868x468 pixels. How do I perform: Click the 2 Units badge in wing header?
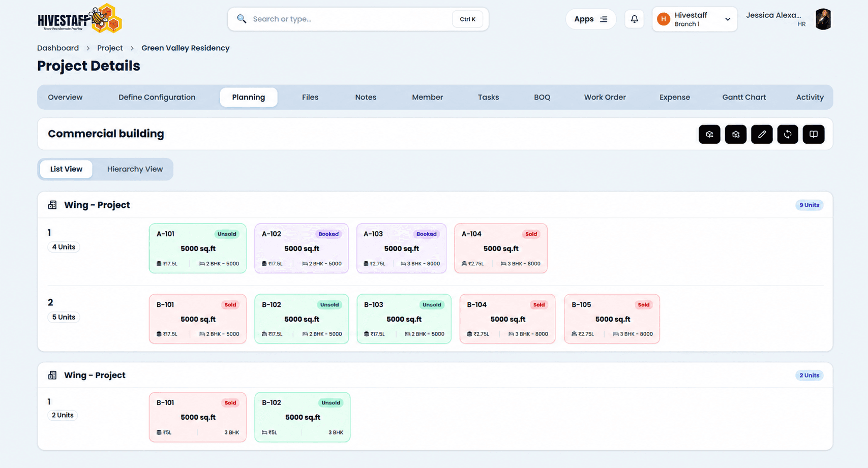coord(809,375)
